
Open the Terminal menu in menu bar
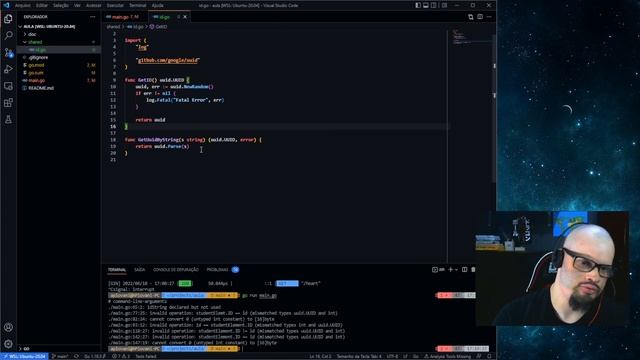pyautogui.click(x=138, y=5)
